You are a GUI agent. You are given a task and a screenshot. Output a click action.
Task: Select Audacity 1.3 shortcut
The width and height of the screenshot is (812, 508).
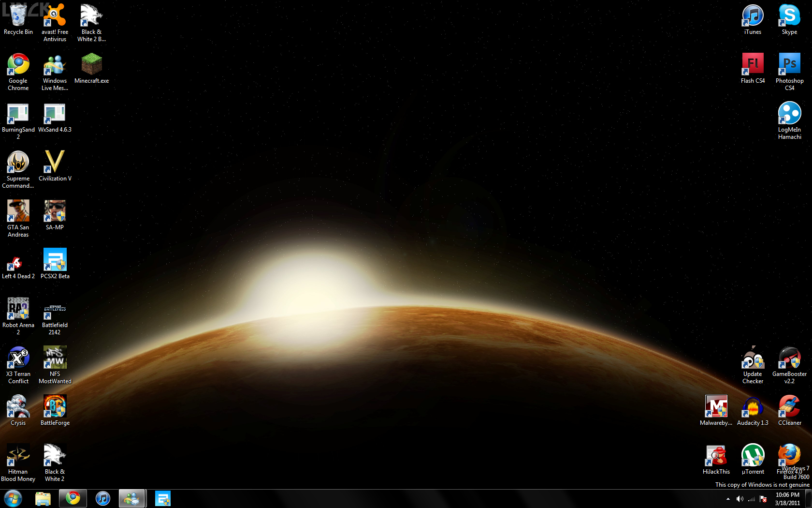pyautogui.click(x=753, y=410)
